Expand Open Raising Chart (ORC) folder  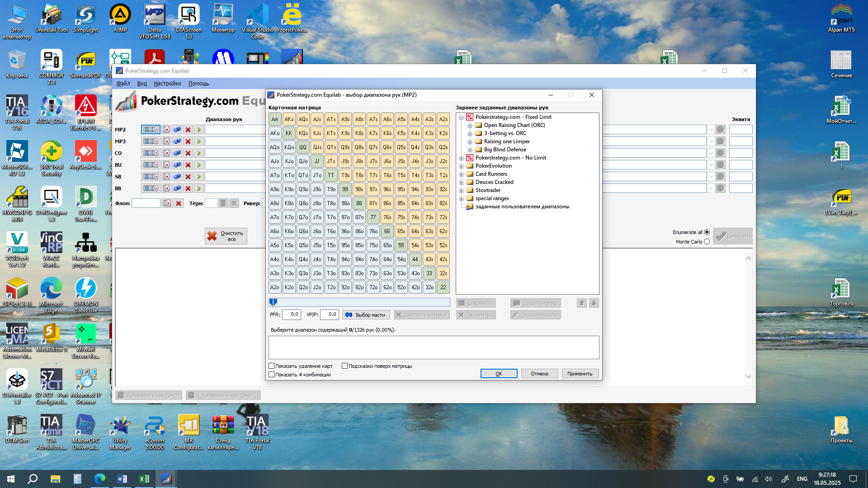click(x=470, y=126)
